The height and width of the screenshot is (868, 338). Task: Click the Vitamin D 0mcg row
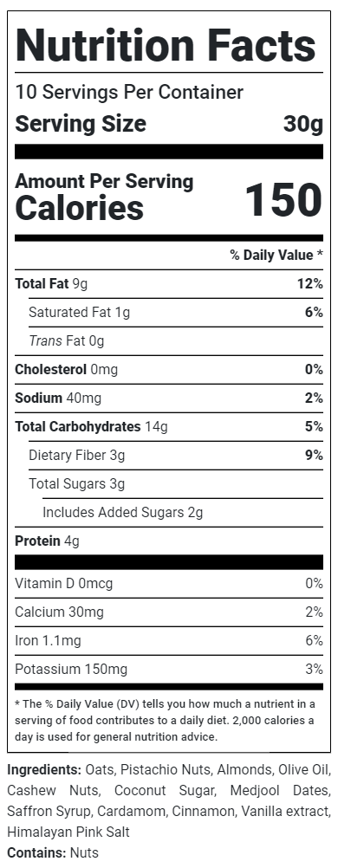[x=169, y=584]
